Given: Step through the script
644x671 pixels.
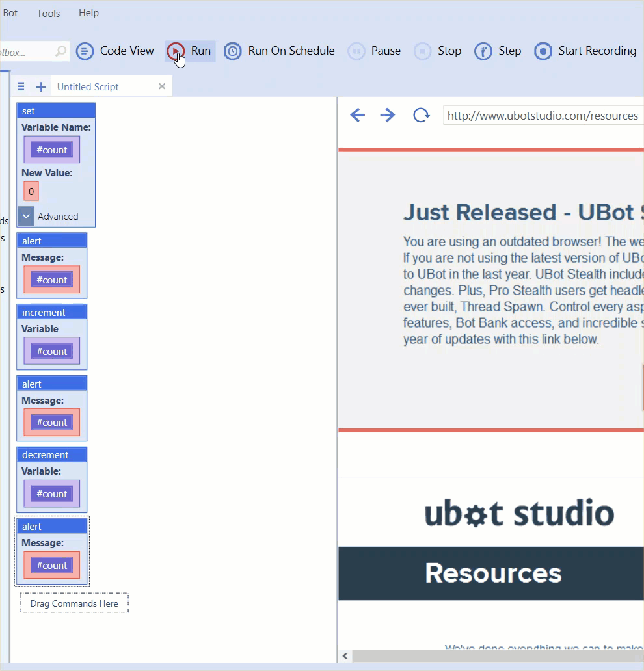Looking at the screenshot, I should click(x=498, y=51).
